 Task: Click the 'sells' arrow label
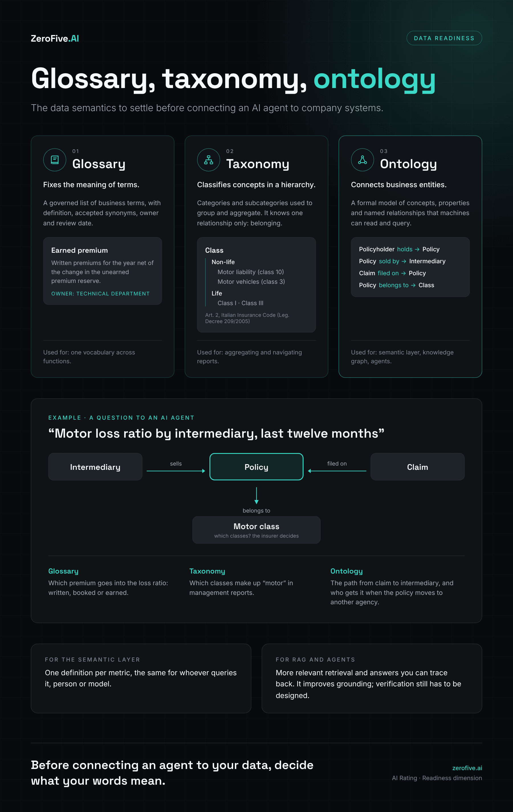[x=176, y=464]
